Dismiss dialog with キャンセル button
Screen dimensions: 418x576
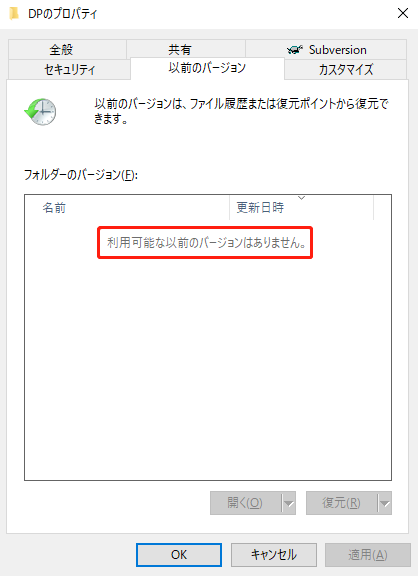coord(274,555)
